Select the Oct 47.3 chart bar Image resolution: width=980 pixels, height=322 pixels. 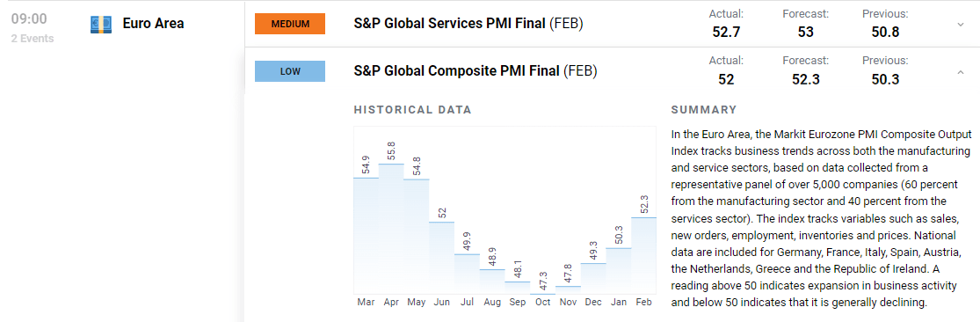click(542, 294)
